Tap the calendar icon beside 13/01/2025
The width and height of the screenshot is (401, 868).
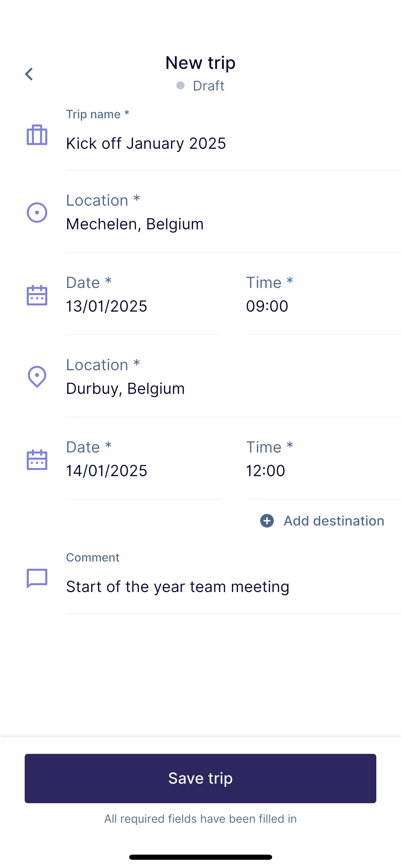pyautogui.click(x=37, y=295)
